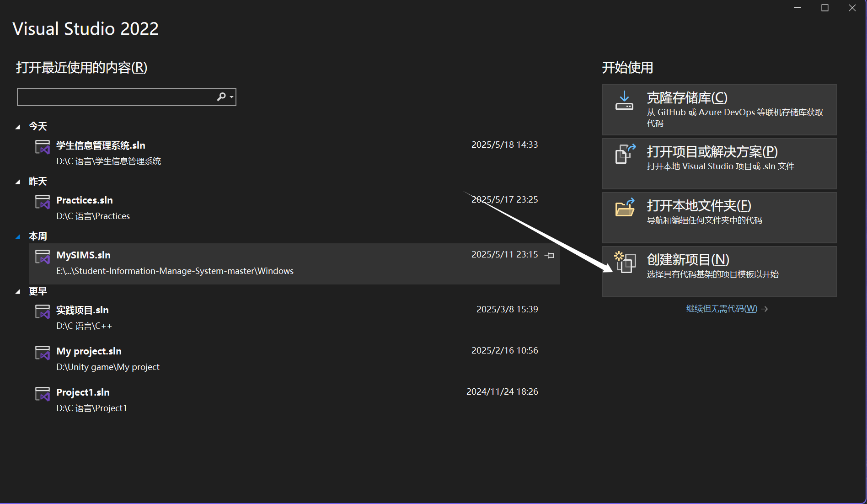Open Project1.sln from recent list
The image size is (867, 504).
(294, 400)
